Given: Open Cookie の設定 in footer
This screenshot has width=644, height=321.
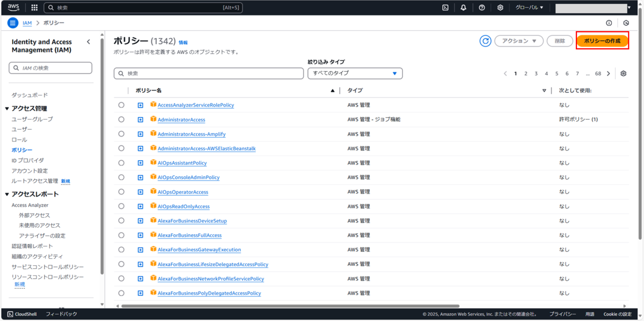Looking at the screenshot, I should [x=618, y=314].
